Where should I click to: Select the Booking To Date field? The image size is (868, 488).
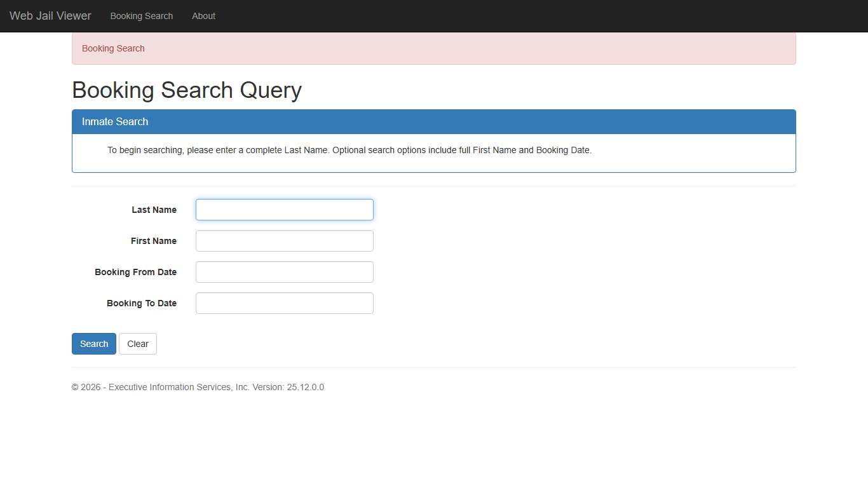[x=284, y=303]
